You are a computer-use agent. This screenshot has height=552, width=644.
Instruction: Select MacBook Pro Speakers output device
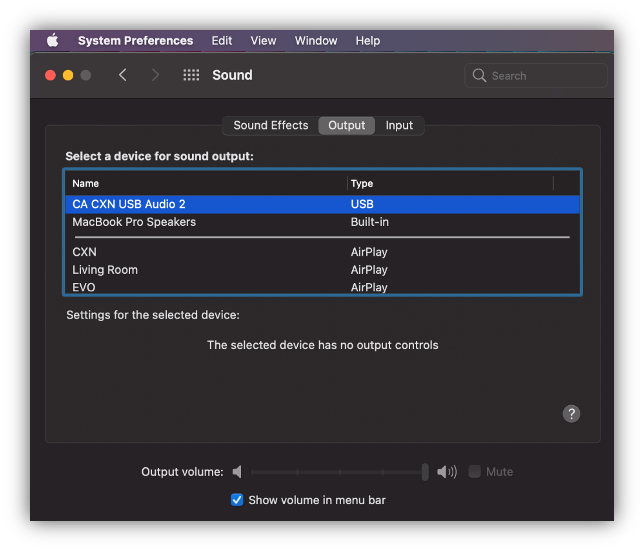[x=134, y=222]
